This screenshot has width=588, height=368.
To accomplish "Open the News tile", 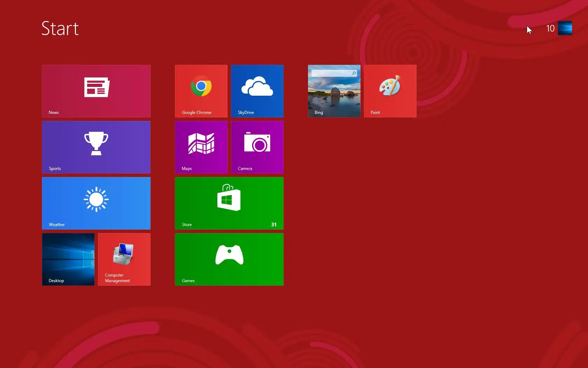I will [96, 91].
